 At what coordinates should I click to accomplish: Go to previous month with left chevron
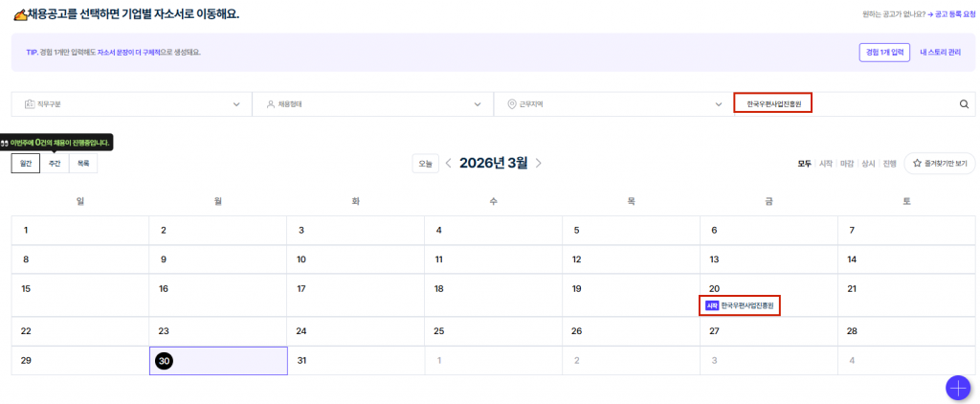pyautogui.click(x=448, y=164)
